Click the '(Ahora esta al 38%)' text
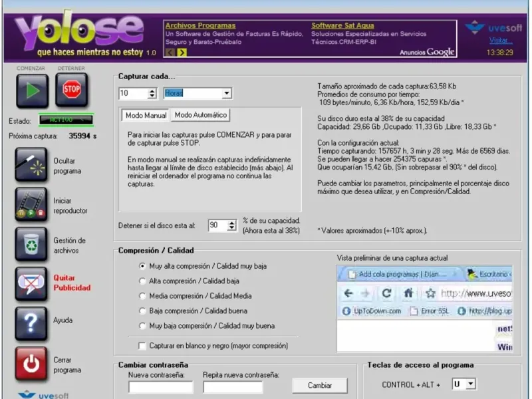 pyautogui.click(x=271, y=231)
